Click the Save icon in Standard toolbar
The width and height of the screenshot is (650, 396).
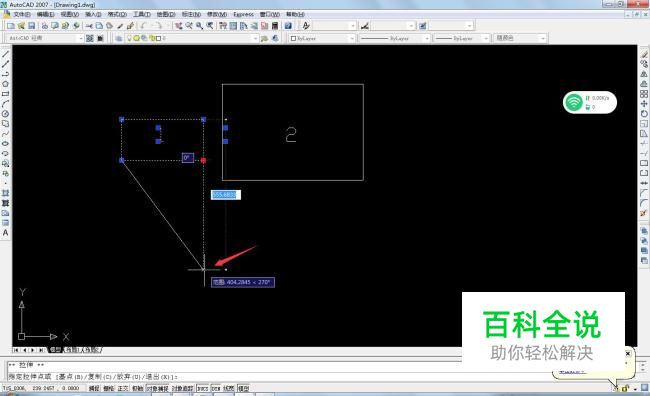(x=32, y=26)
